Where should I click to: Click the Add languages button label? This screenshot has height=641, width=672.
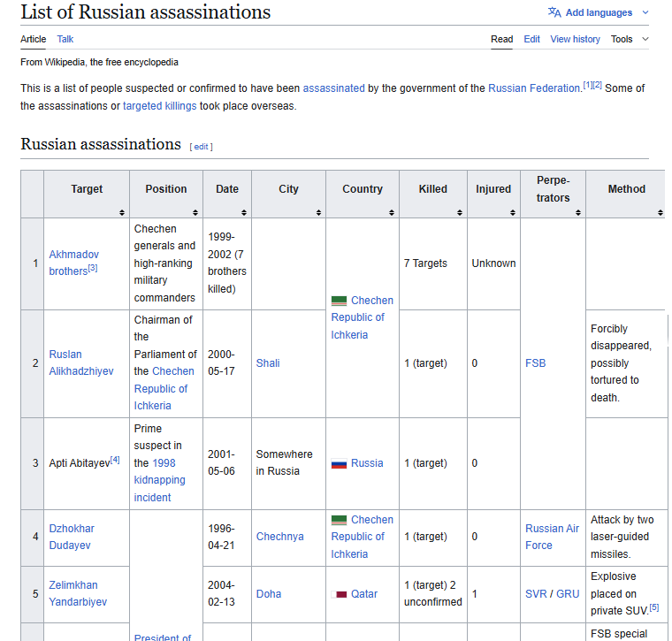(x=599, y=12)
